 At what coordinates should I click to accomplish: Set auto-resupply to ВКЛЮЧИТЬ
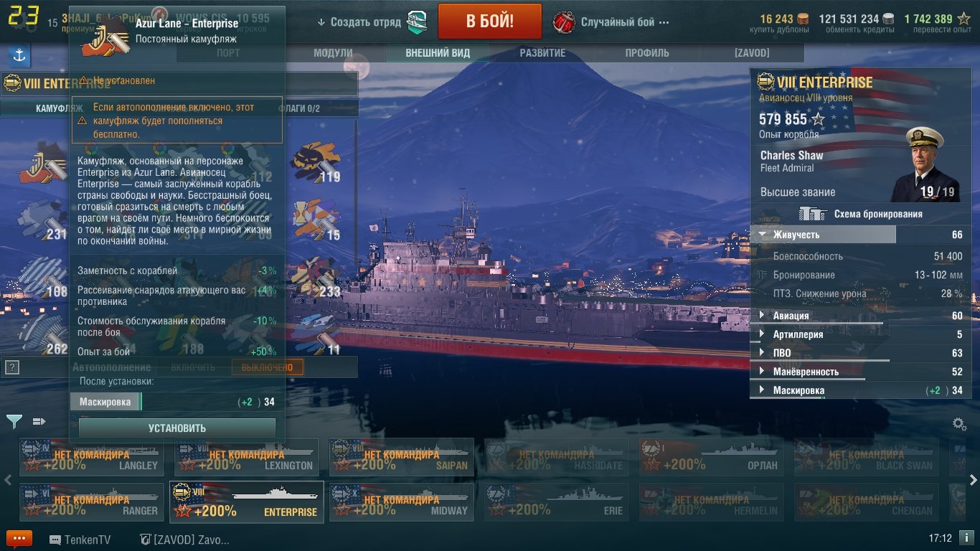click(x=193, y=367)
